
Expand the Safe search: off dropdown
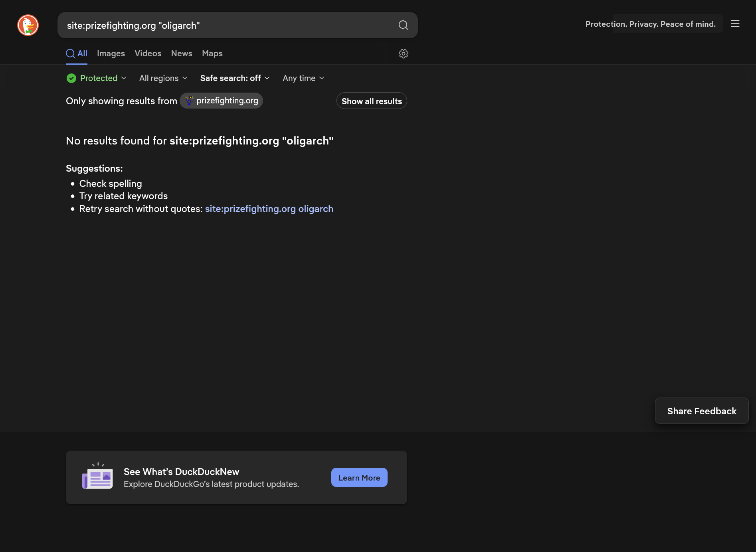[x=235, y=78]
